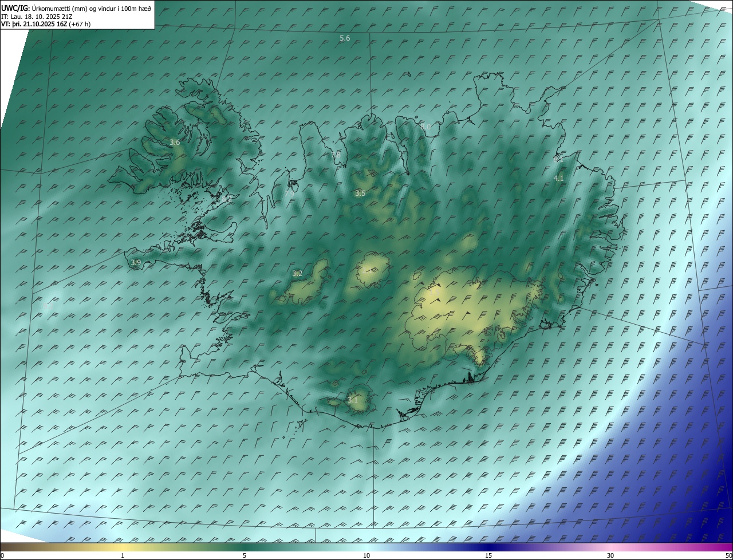733x560 pixels.
Task: Click the 4.1 value in East Iceland
Action: click(x=558, y=178)
